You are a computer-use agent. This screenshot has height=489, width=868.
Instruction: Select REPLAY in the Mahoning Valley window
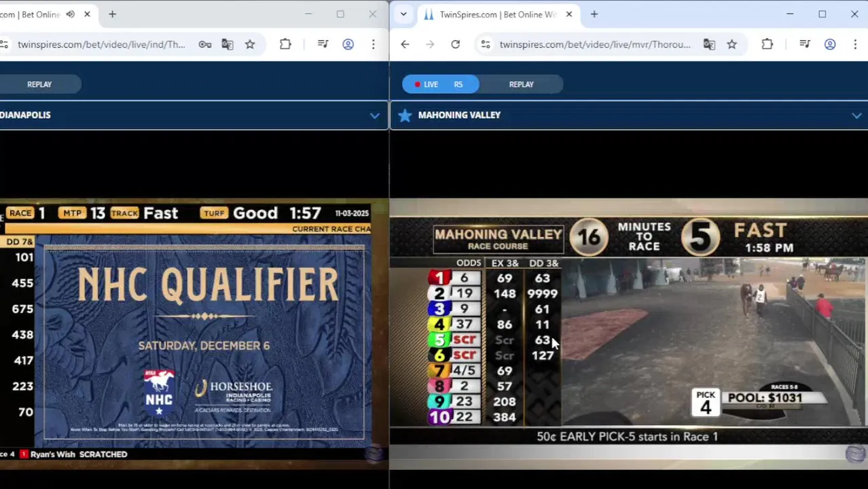(522, 84)
